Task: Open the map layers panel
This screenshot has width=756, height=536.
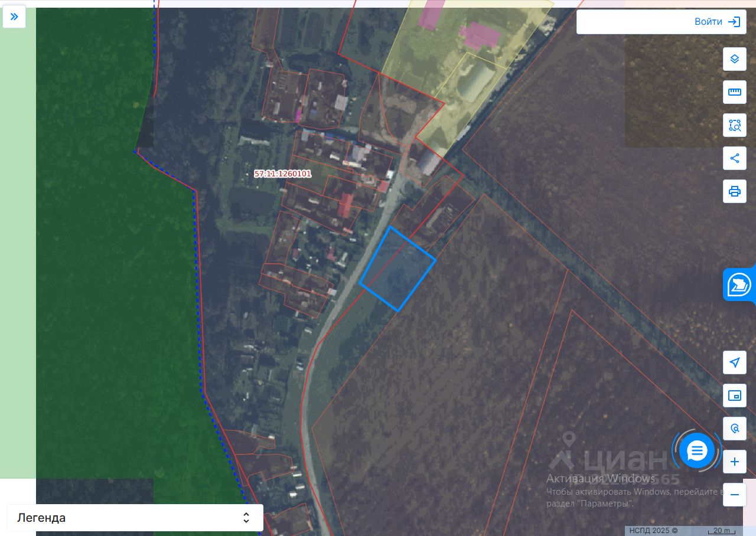Action: tap(735, 59)
